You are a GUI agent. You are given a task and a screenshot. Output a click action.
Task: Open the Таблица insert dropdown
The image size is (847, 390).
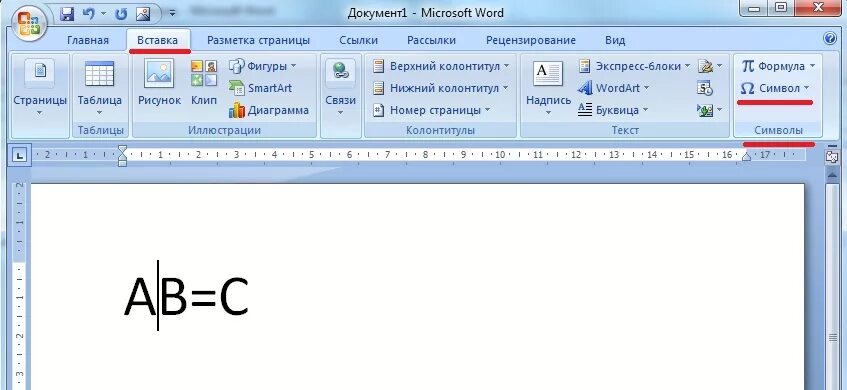[x=99, y=88]
